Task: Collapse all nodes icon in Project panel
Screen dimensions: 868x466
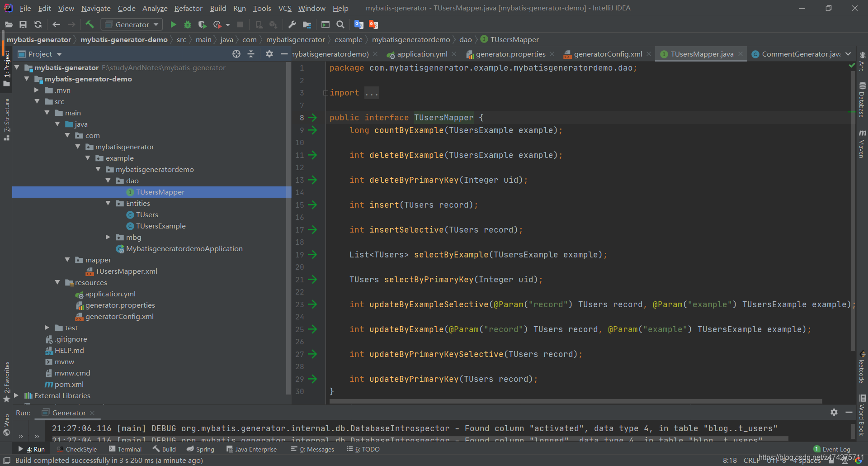Action: click(x=251, y=54)
